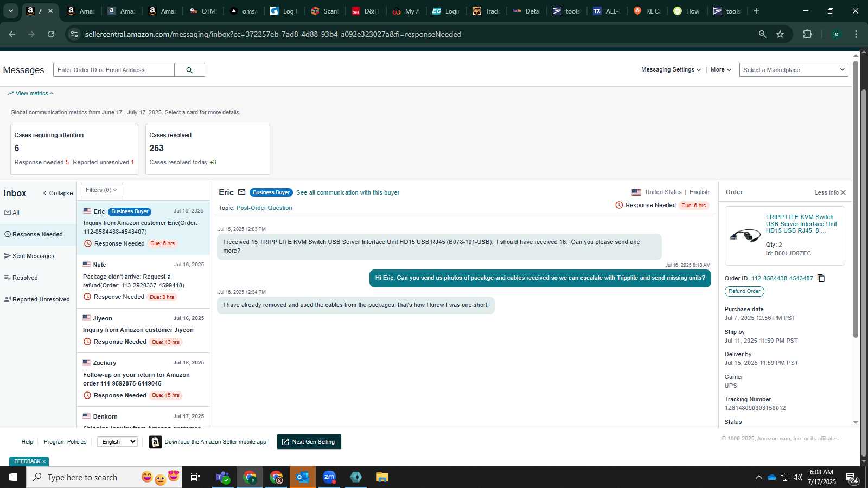Click the browser address bar URL

(x=273, y=34)
